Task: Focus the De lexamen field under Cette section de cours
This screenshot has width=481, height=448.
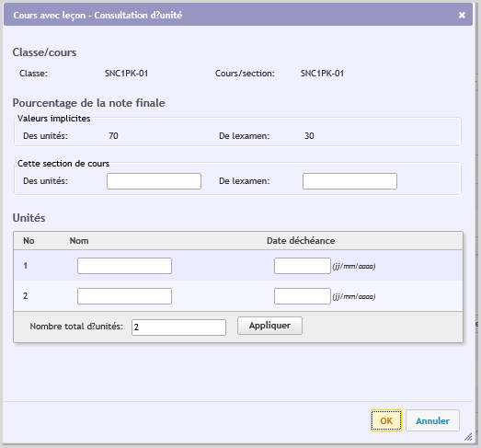Action: pyautogui.click(x=349, y=181)
